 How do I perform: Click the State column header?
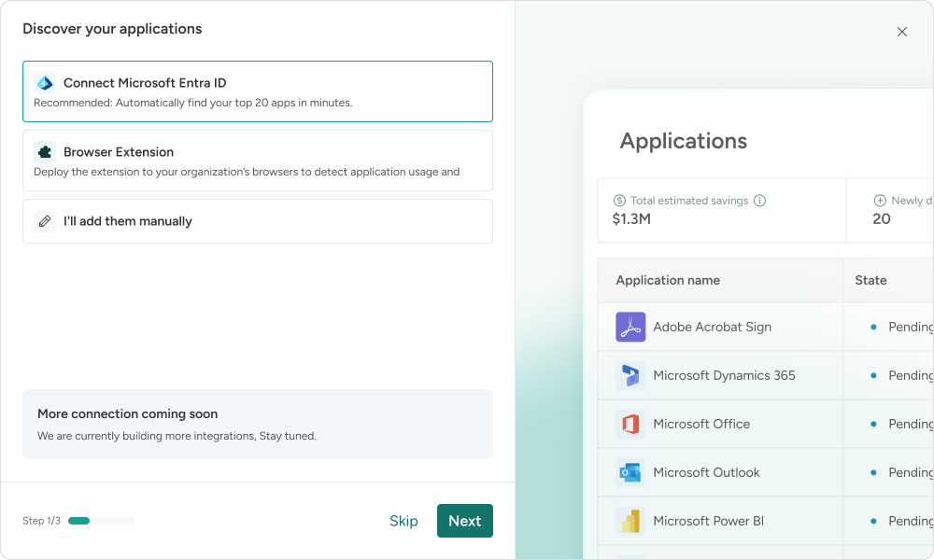pos(870,280)
